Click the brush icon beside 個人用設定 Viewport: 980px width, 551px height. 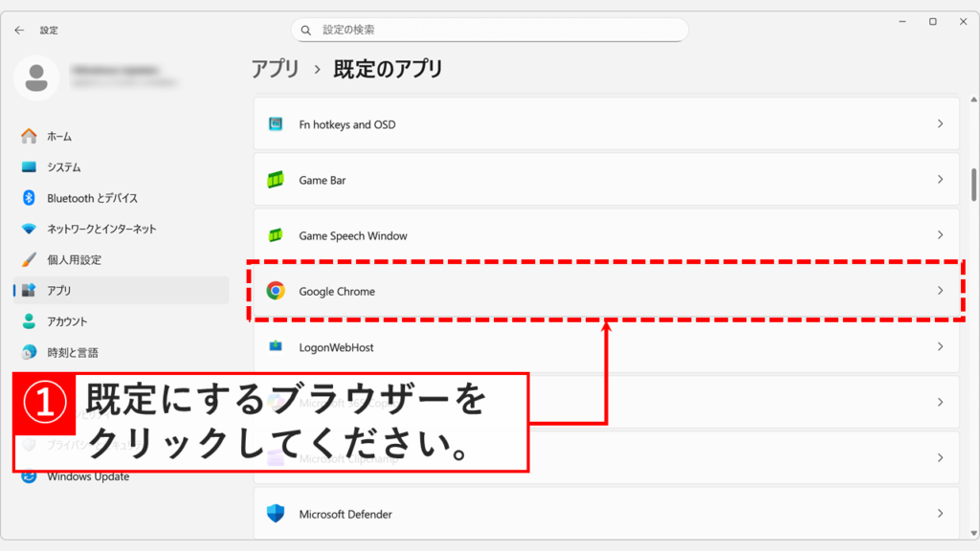pyautogui.click(x=29, y=258)
